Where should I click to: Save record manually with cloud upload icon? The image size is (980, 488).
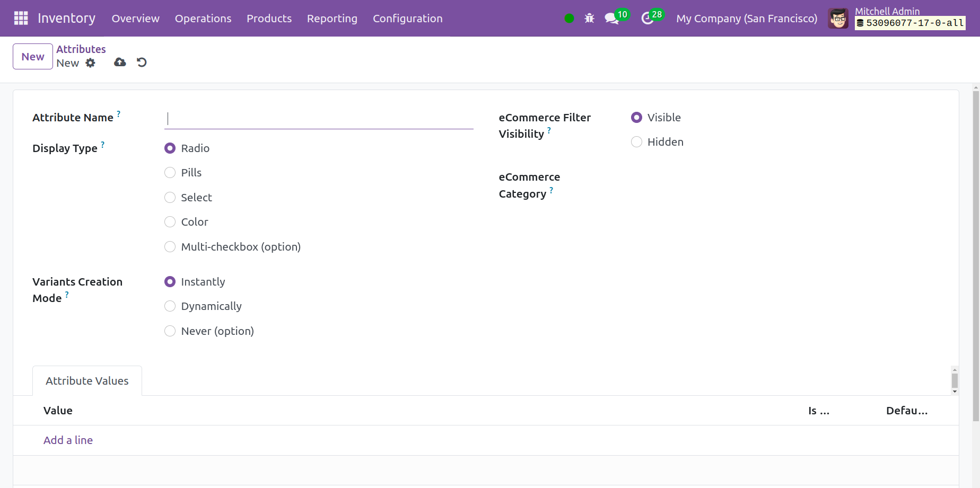[120, 63]
